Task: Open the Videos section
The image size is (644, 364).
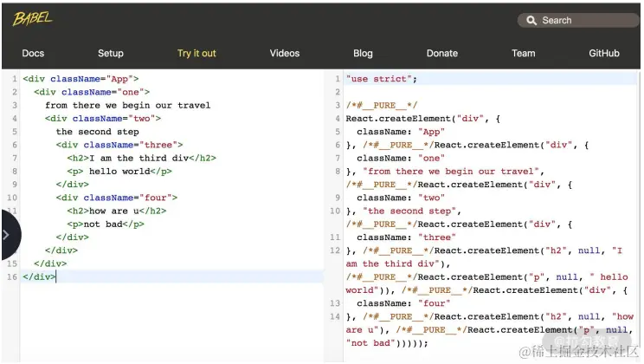Action: (285, 54)
